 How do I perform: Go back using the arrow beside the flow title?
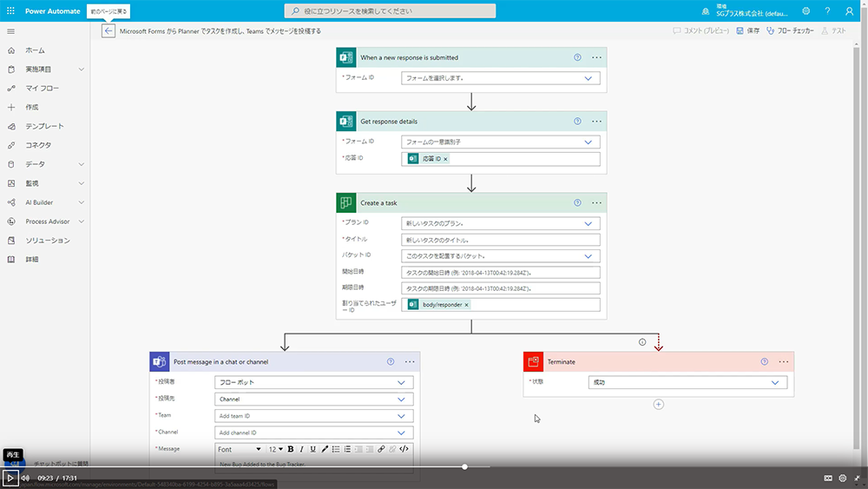[108, 31]
